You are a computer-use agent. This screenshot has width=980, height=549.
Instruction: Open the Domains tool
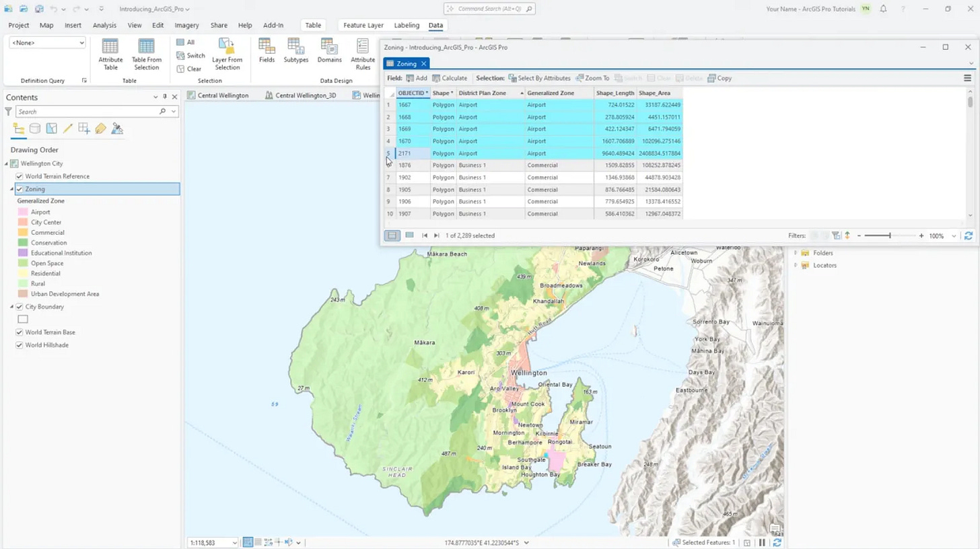(329, 51)
